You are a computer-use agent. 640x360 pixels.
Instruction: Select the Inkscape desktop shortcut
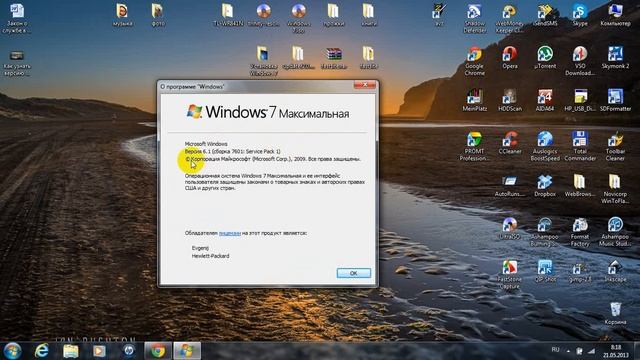pos(615,271)
